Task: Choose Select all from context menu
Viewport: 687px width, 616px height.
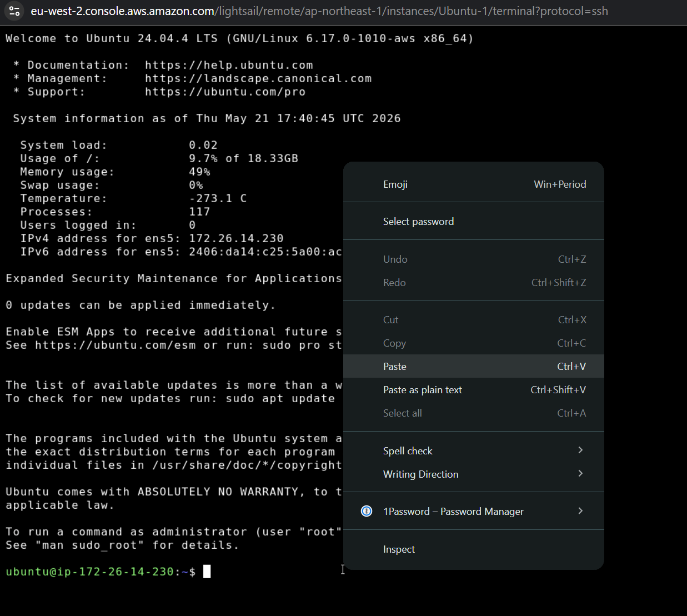Action: click(x=473, y=413)
